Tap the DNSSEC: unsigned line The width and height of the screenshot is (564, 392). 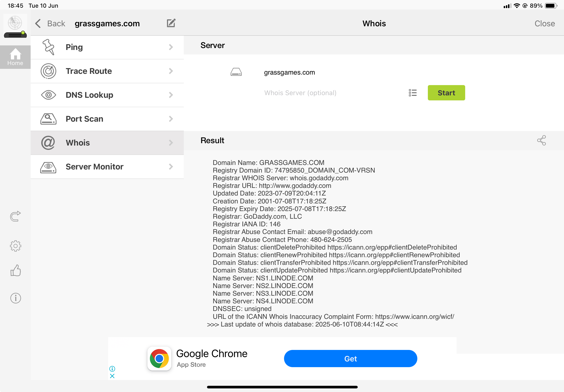242,309
